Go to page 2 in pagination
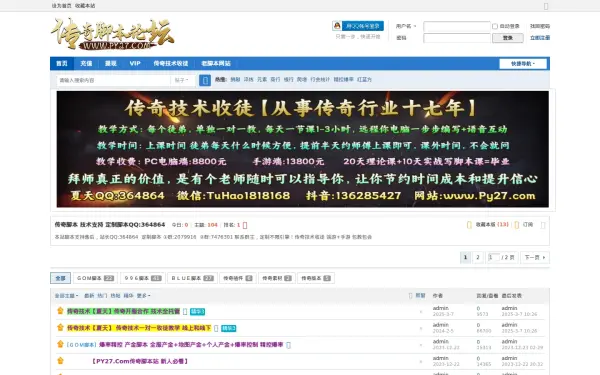This screenshot has width=600, height=375. click(x=478, y=258)
